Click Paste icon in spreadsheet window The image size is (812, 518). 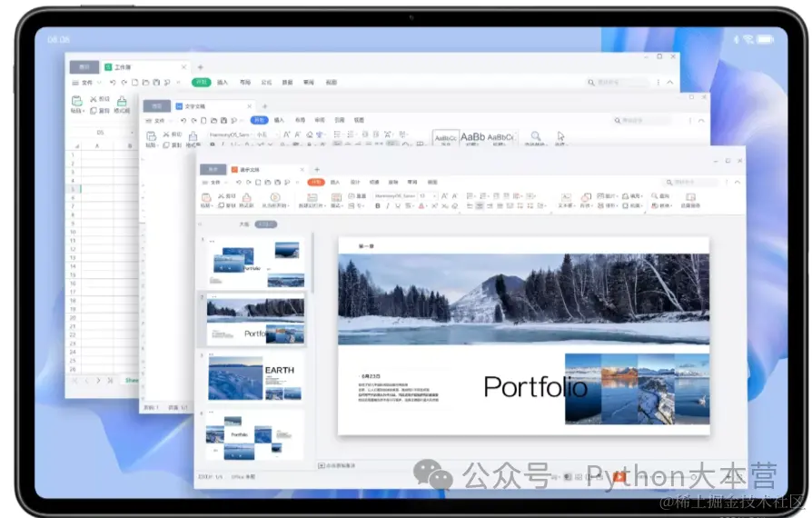point(76,101)
